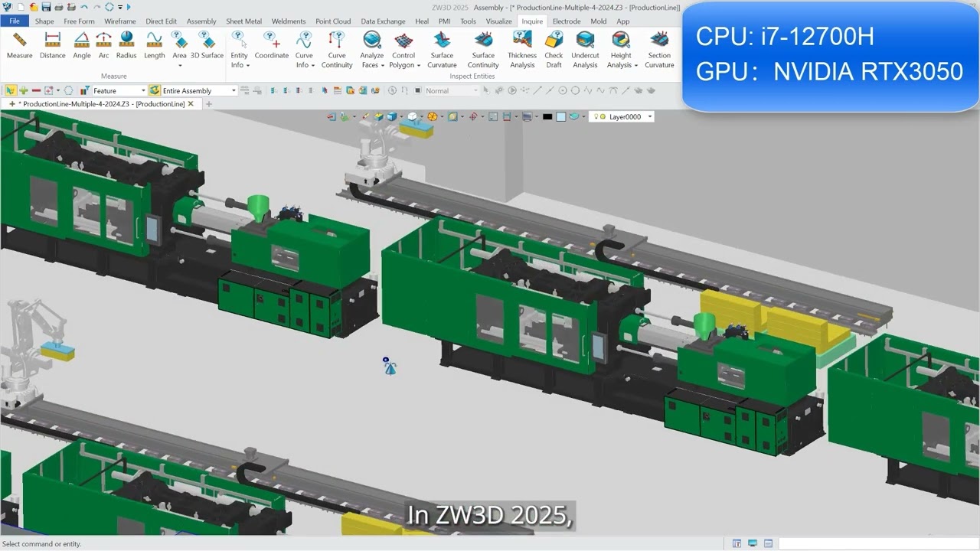Expand Height Analysis dropdown arrow

coord(635,66)
